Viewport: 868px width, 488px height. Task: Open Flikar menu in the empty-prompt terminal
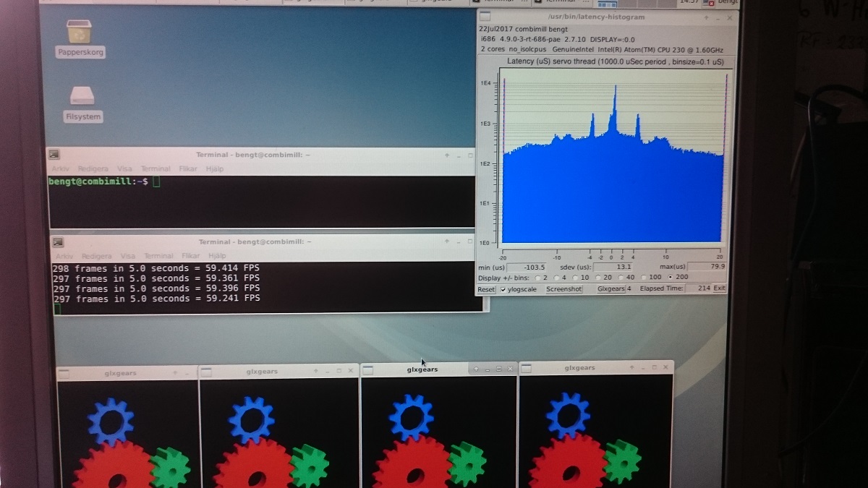pos(188,169)
